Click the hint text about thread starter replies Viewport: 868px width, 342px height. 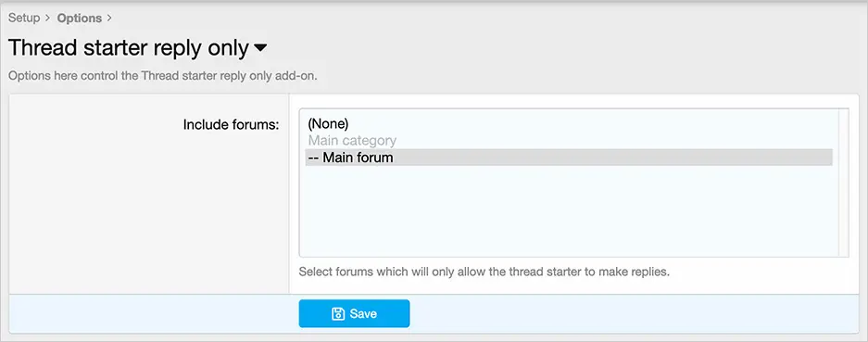(484, 272)
